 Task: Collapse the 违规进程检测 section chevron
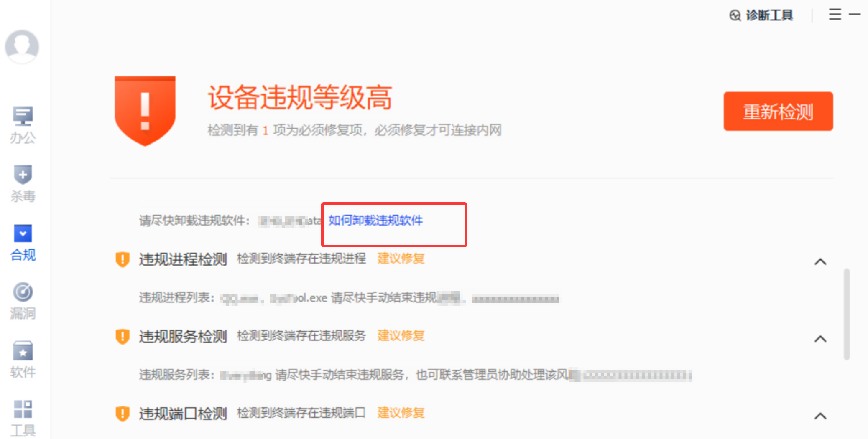[x=820, y=262]
